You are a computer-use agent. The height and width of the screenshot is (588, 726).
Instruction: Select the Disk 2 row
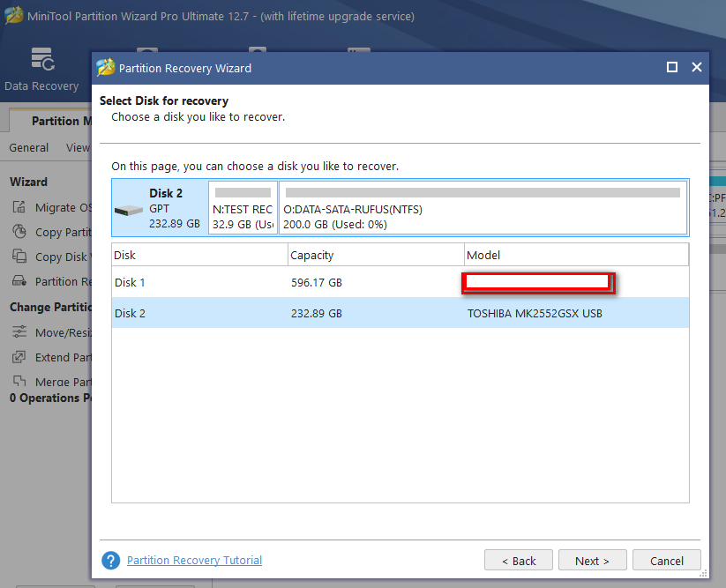[x=400, y=313]
